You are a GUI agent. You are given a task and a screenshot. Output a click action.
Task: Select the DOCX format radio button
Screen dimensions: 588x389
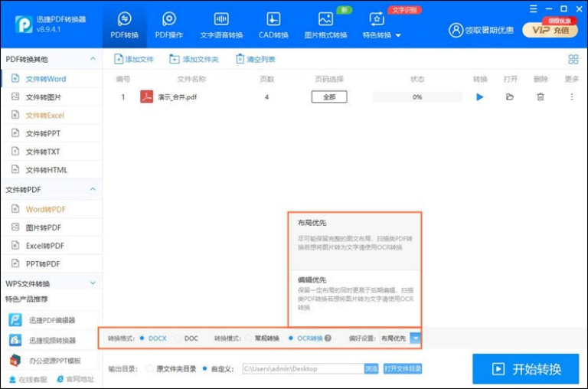click(142, 338)
